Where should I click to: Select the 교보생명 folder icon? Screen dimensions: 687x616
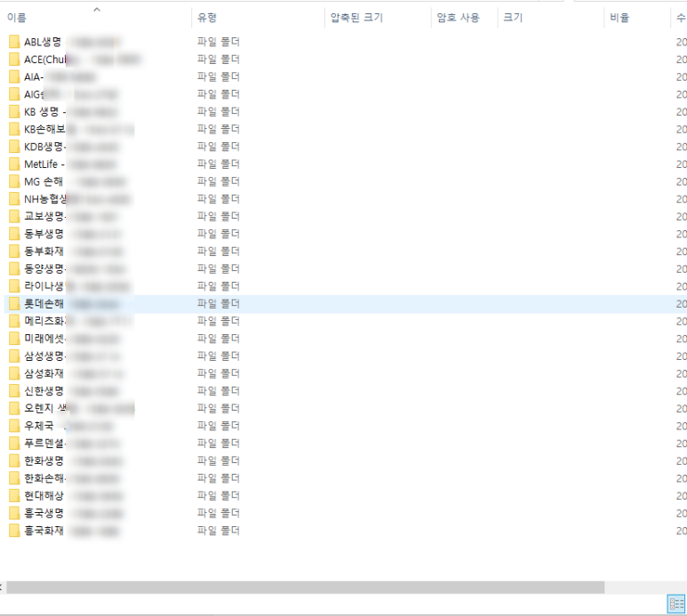(x=14, y=216)
